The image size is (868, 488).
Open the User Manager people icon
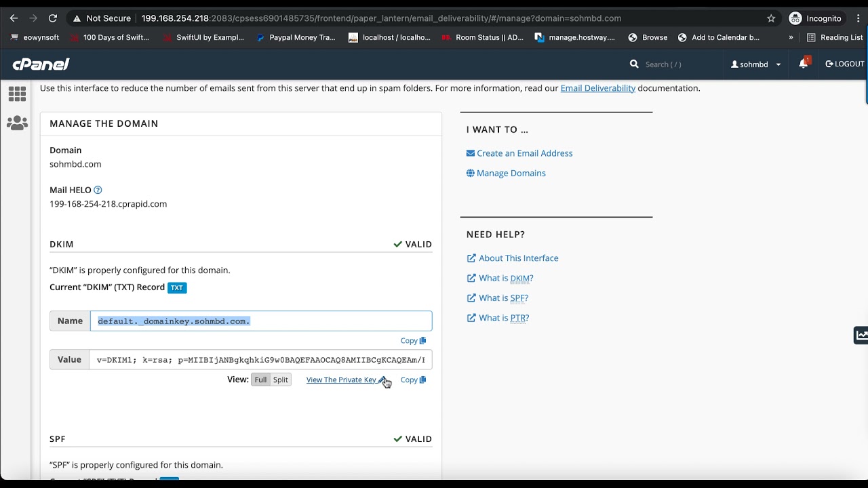pos(17,123)
